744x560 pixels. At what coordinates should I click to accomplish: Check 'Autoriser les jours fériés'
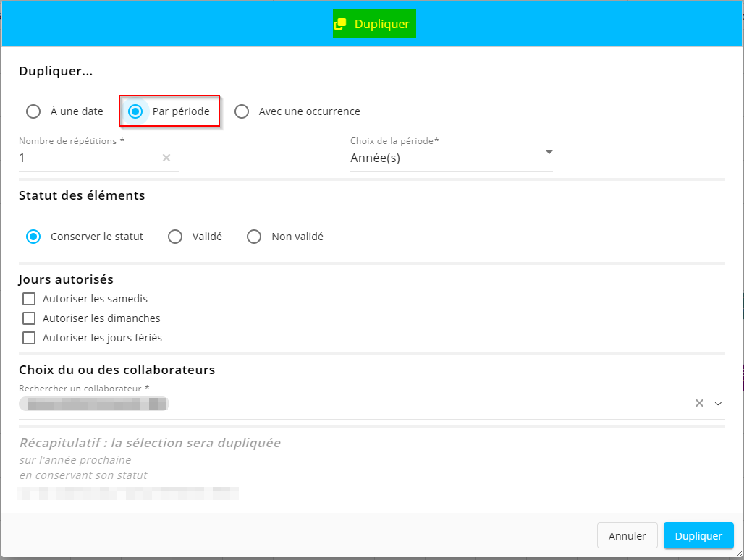point(29,338)
